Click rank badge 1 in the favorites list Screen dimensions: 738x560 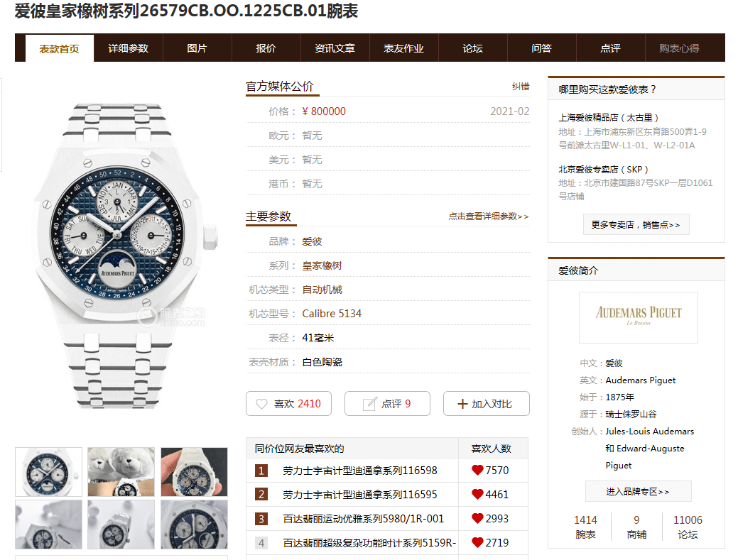click(x=261, y=471)
